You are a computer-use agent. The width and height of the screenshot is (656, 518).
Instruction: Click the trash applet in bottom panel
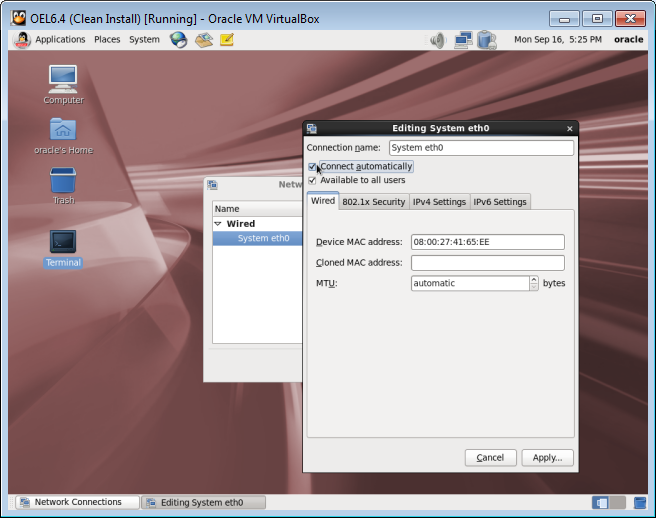(640, 503)
